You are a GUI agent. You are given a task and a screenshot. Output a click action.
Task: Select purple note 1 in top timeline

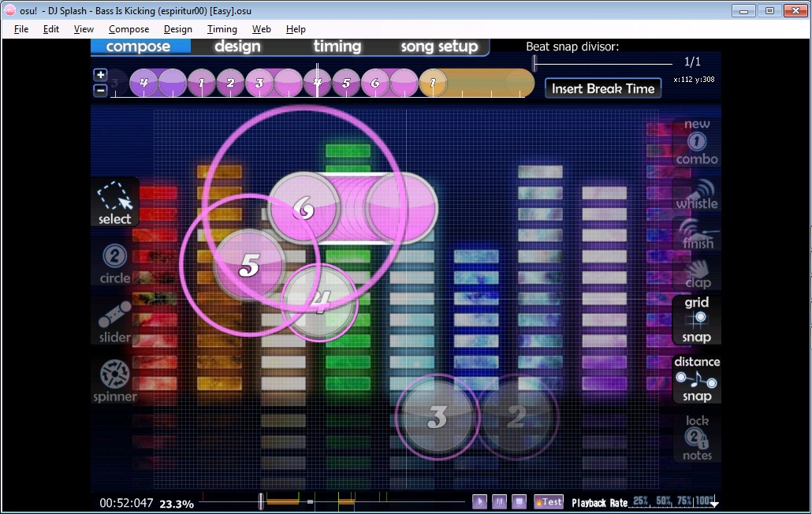[x=202, y=83]
